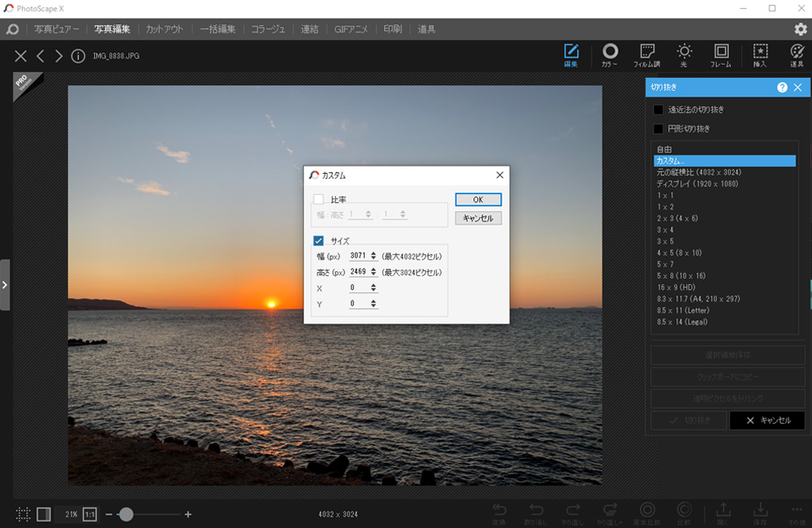Show image info with the circled i icon
Viewport: 812px width, 528px height.
click(x=78, y=56)
